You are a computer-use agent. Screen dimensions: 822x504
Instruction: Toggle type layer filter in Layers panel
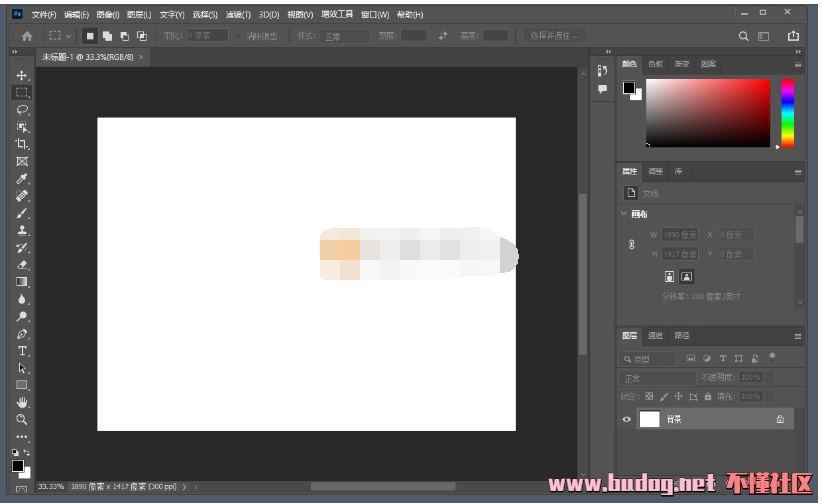click(723, 358)
